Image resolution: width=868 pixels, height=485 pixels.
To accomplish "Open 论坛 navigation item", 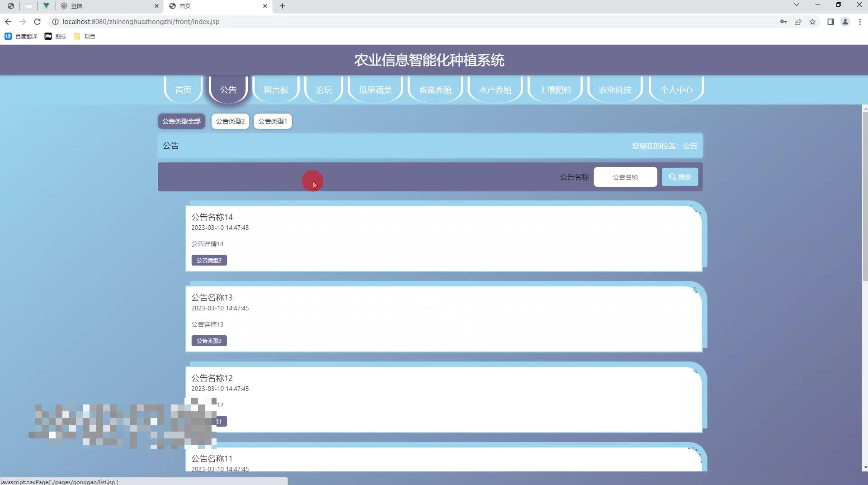I will pyautogui.click(x=324, y=90).
